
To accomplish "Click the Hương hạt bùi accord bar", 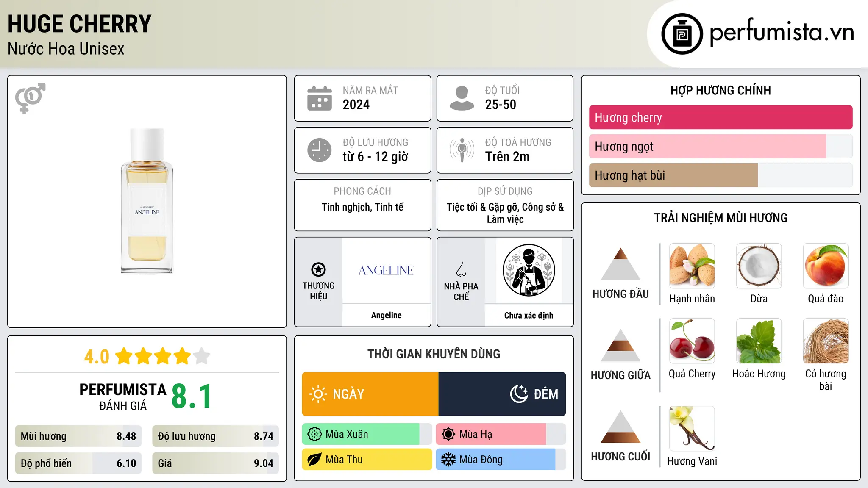I will 721,175.
